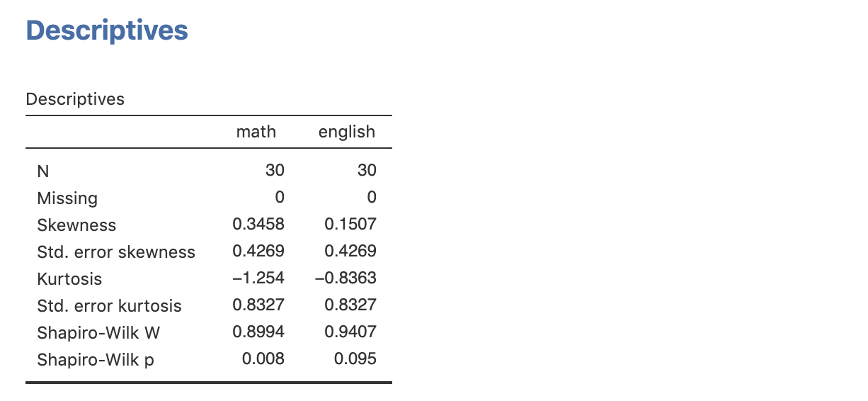The width and height of the screenshot is (868, 401).
Task: Select the Kurtosis row label
Action: click(x=69, y=279)
